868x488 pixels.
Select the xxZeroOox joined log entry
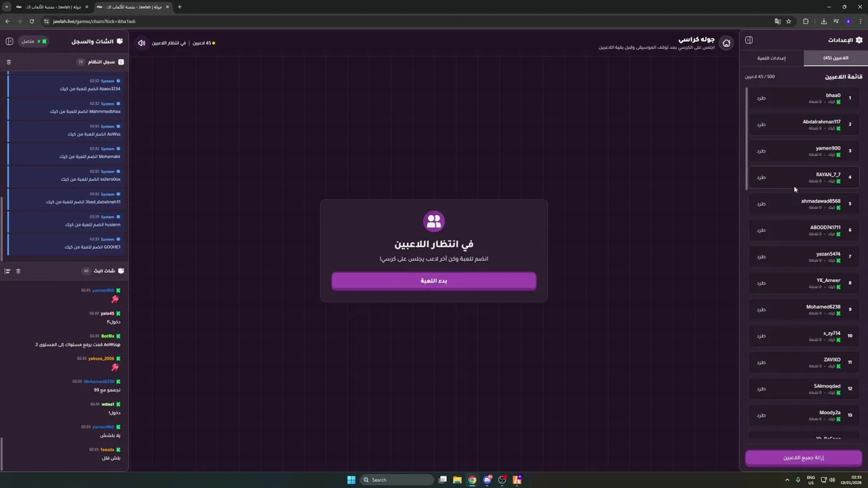click(x=65, y=176)
